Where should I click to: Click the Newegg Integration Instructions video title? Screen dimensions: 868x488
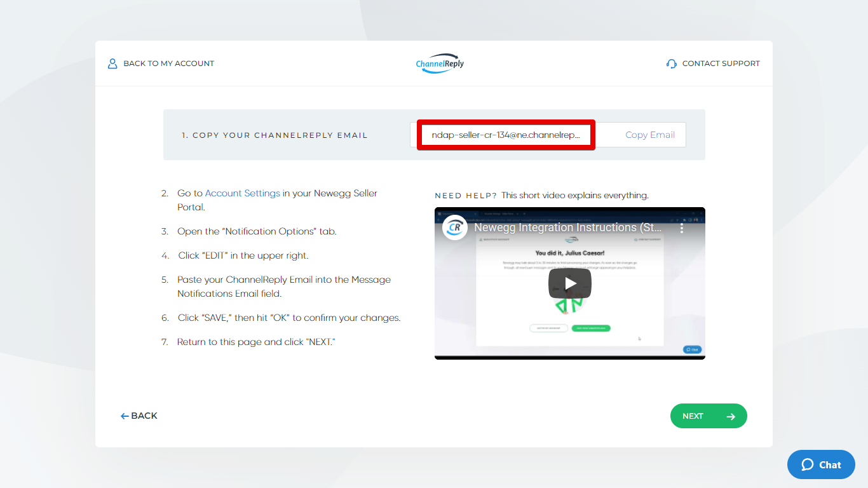click(x=568, y=227)
